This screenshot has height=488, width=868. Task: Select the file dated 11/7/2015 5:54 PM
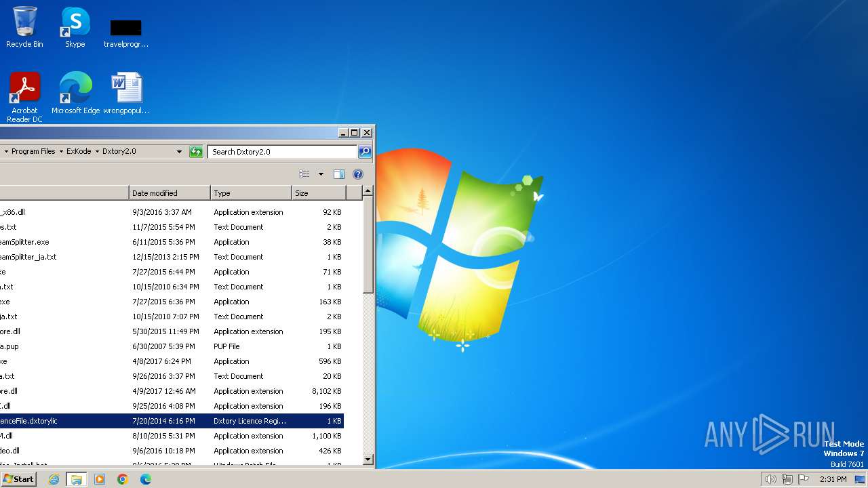(172, 227)
